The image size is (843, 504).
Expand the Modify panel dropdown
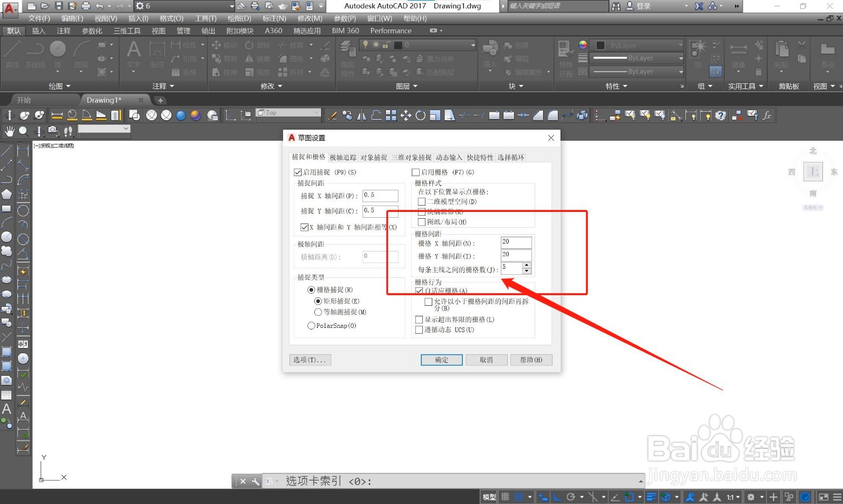click(272, 86)
